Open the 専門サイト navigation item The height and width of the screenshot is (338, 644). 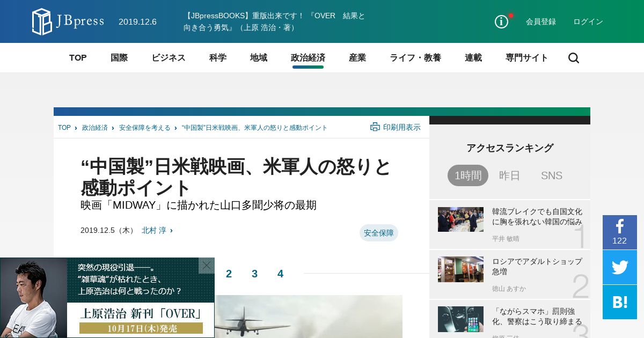[x=527, y=58]
